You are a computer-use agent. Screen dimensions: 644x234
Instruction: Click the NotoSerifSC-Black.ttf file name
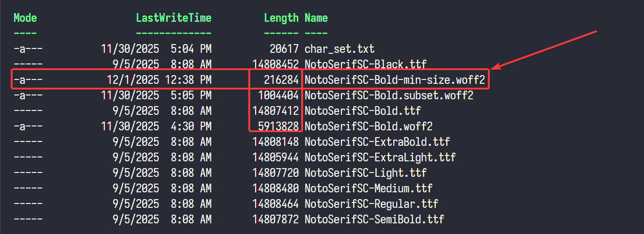[366, 64]
